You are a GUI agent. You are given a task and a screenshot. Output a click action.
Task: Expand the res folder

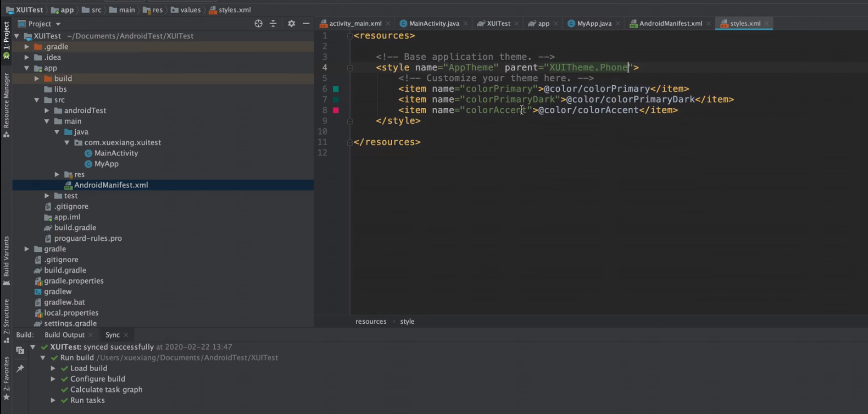pyautogui.click(x=57, y=174)
